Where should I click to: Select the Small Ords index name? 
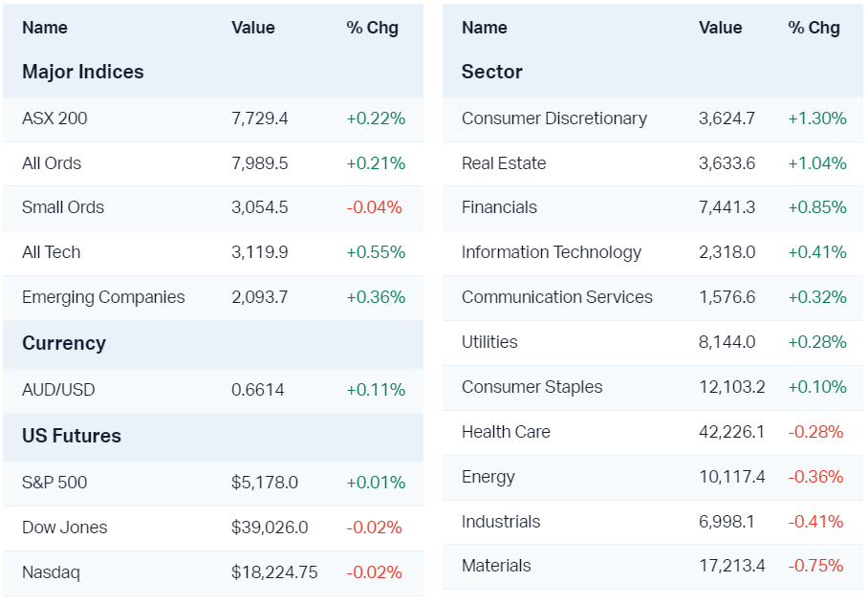click(63, 207)
